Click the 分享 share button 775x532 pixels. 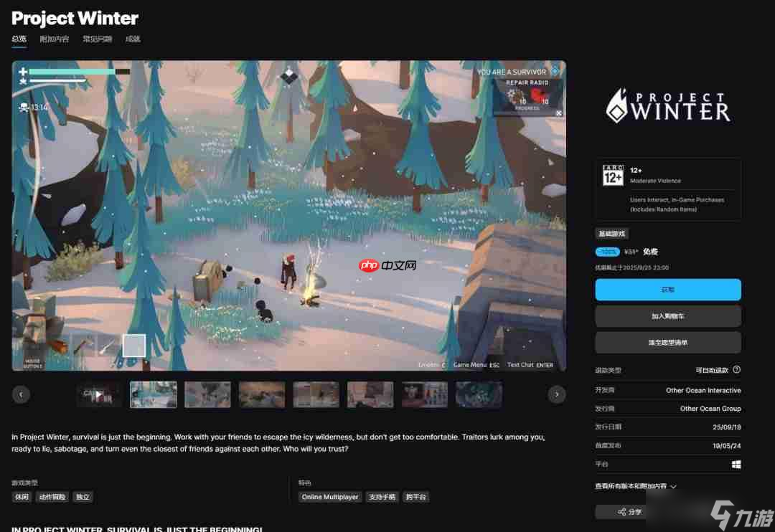point(630,512)
